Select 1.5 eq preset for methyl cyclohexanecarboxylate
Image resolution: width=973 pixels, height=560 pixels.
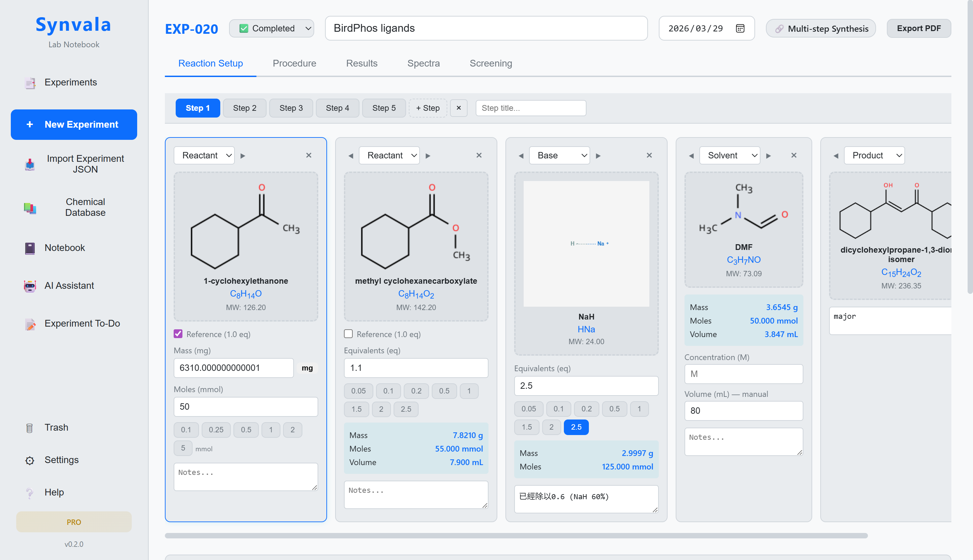tap(356, 409)
